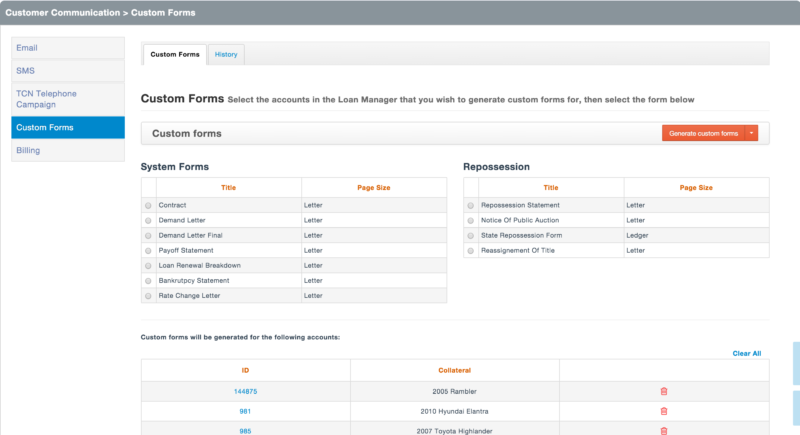This screenshot has width=800, height=435.
Task: Click the Payoff Statement title text
Action: [186, 250]
